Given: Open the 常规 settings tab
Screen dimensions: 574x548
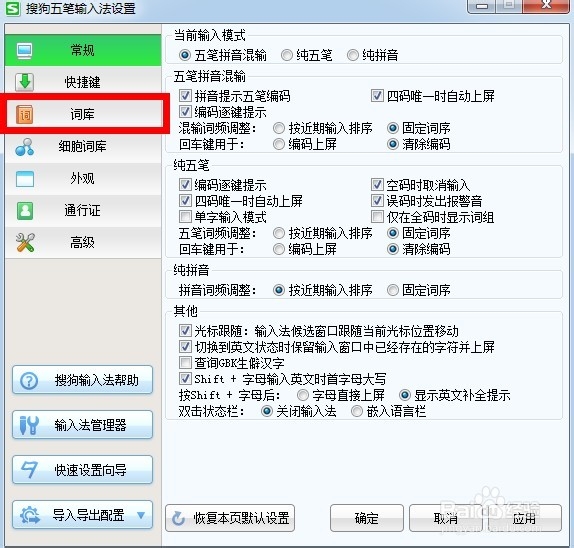Looking at the screenshot, I should pos(83,50).
